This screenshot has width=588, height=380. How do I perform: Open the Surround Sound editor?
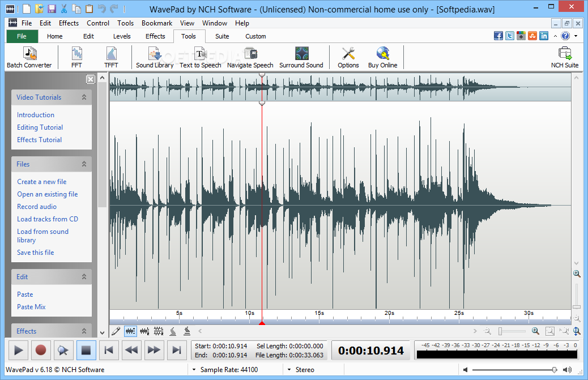click(x=301, y=57)
